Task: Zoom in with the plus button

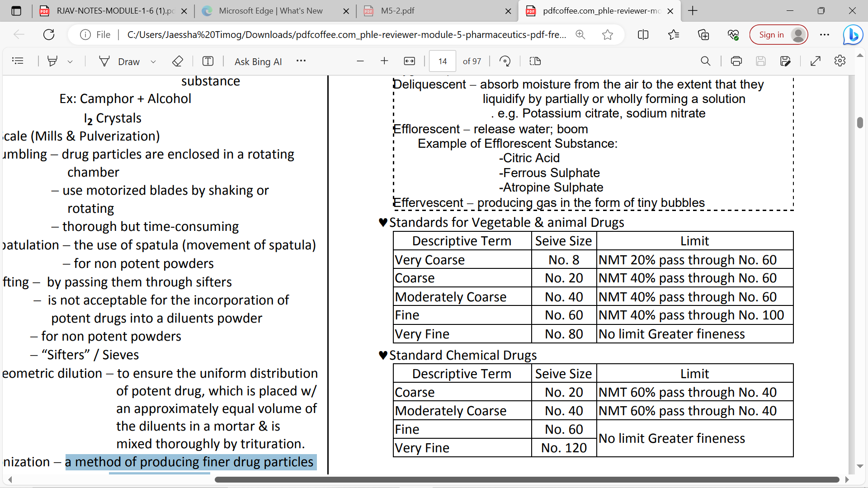Action: 384,61
